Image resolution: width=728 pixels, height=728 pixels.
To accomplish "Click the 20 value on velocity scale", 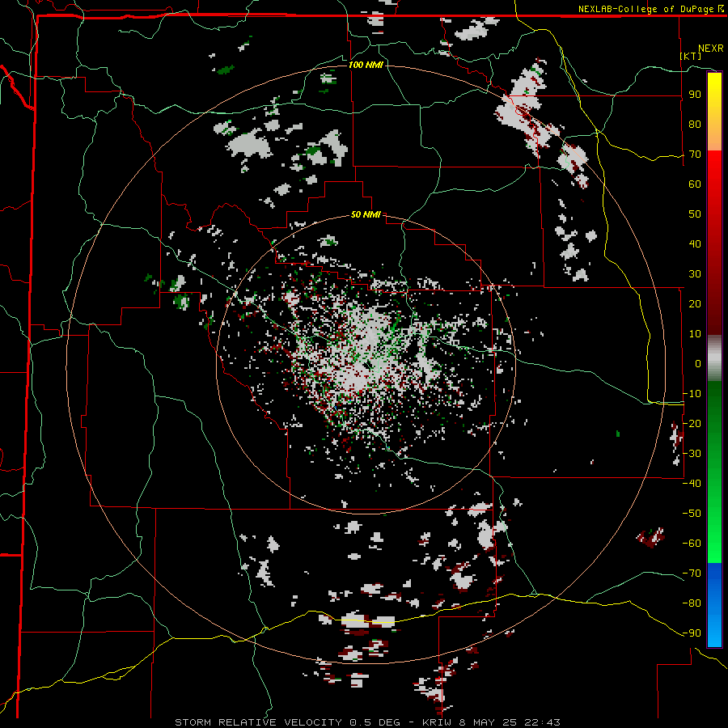I will [695, 304].
